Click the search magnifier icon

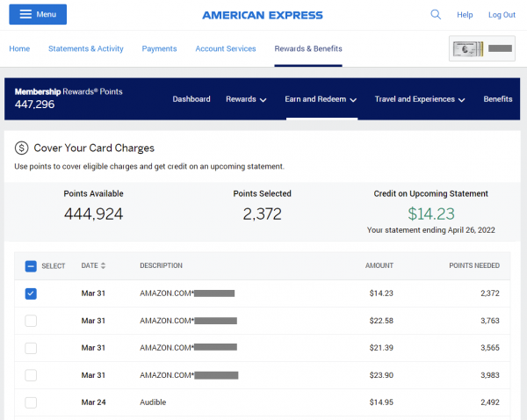[x=436, y=15]
